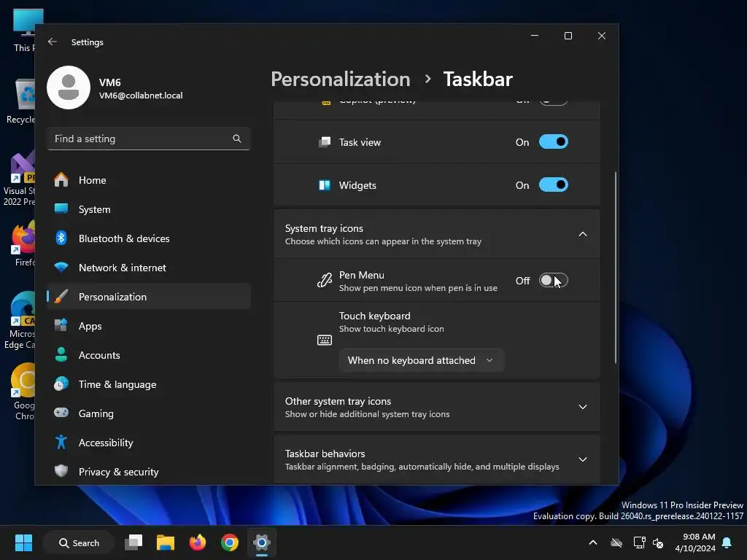This screenshot has height=560, width=747.
Task: Click the search magnifier icon in Settings
Action: pos(237,139)
